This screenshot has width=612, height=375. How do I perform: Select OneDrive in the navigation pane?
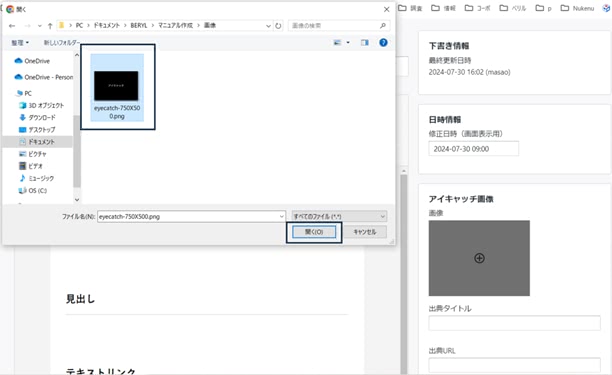click(x=32, y=61)
